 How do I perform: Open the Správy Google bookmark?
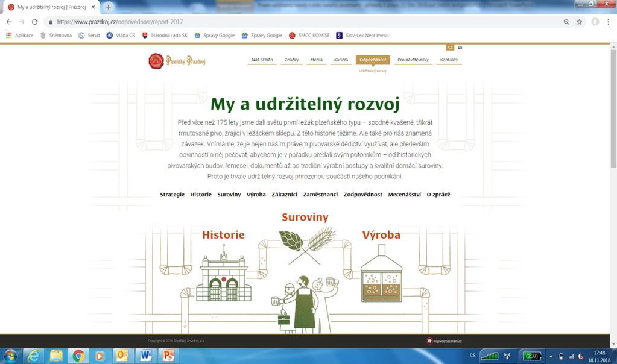215,36
